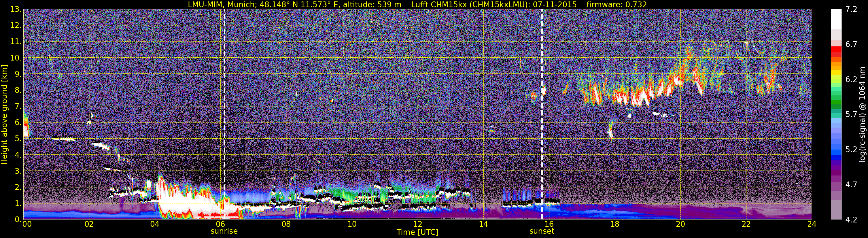
Task: Click the colorbar tick value 5.2
Action: point(851,149)
